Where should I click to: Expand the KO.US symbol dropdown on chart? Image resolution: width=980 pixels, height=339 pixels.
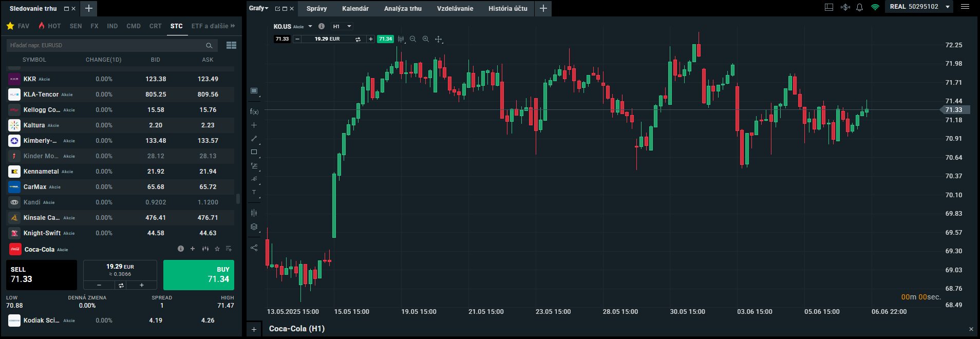coord(310,26)
